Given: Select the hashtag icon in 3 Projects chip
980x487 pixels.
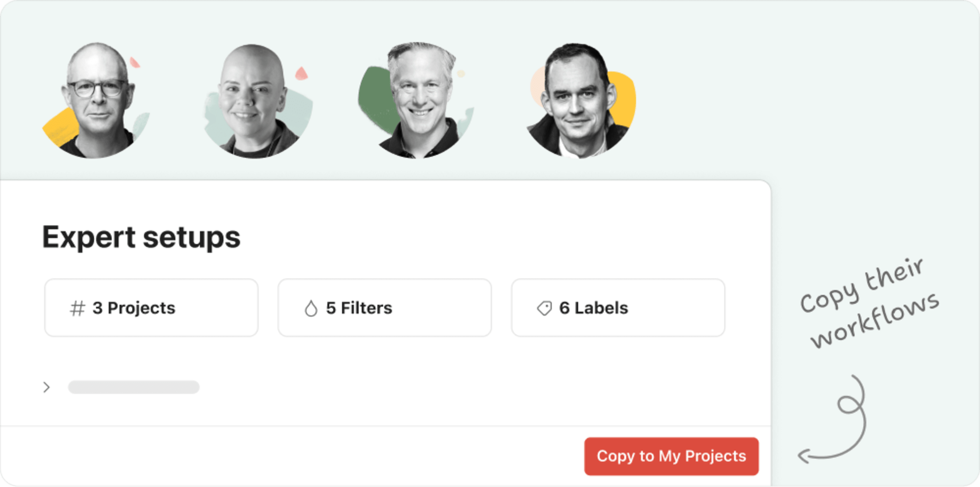Looking at the screenshot, I should tap(77, 308).
